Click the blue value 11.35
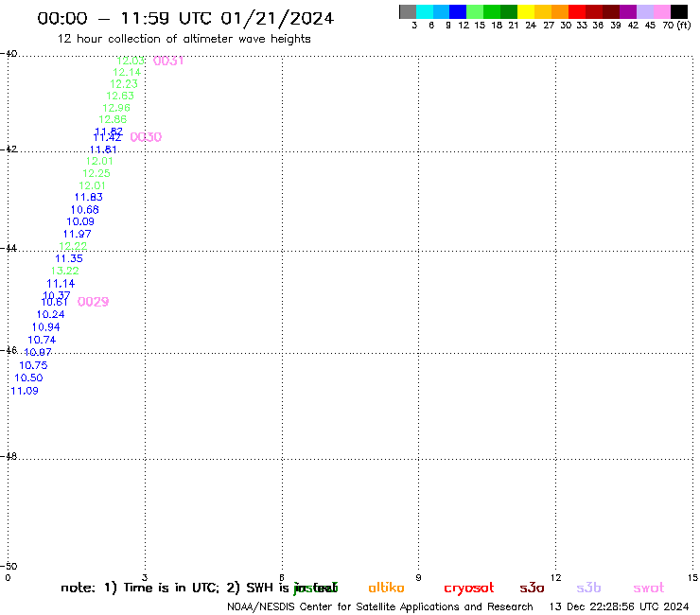700x615 pixels. (x=69, y=258)
